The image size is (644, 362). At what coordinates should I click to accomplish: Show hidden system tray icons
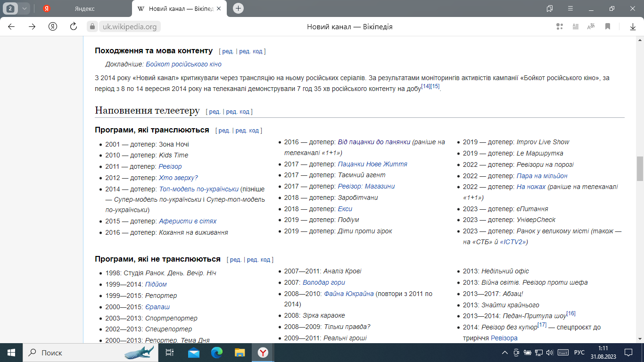505,352
